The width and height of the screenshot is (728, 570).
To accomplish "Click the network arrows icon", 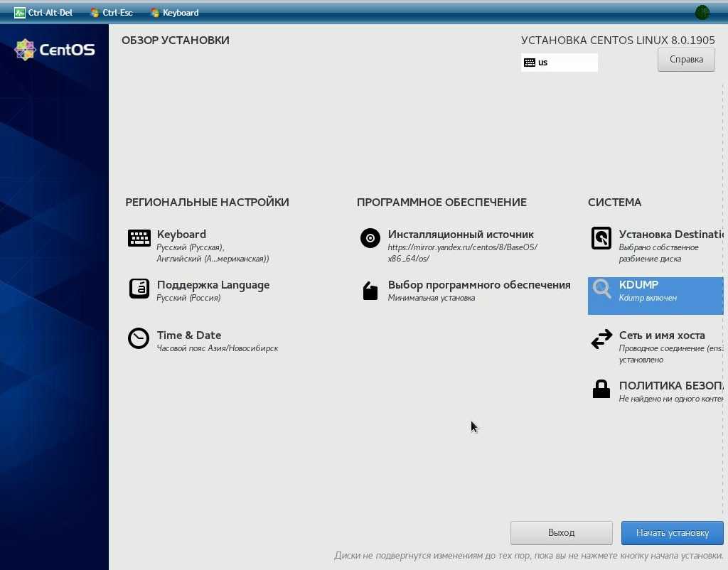I will pos(601,339).
